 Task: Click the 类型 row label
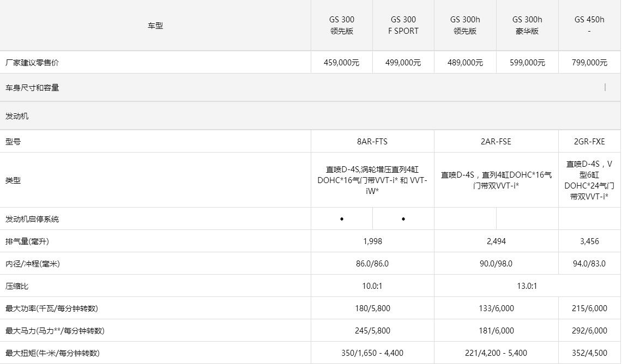[13, 180]
